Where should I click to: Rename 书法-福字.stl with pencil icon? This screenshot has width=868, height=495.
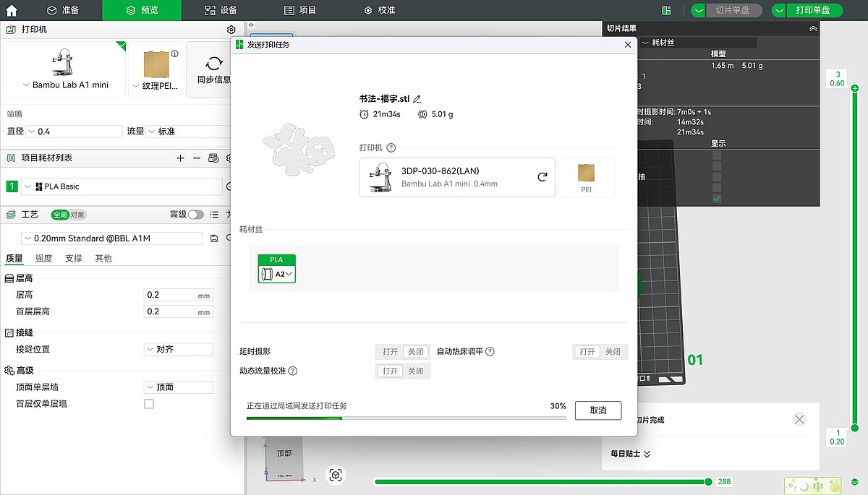click(x=417, y=99)
